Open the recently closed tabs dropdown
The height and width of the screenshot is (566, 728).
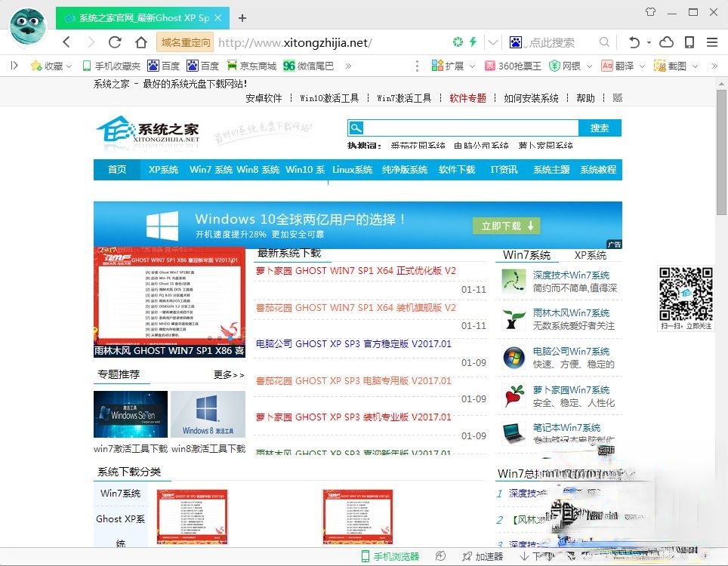[x=648, y=43]
